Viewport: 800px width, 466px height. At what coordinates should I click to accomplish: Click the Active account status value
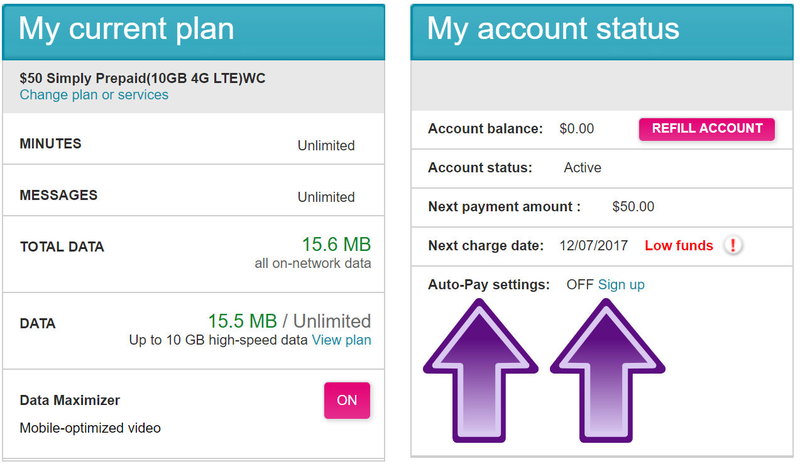(x=582, y=167)
